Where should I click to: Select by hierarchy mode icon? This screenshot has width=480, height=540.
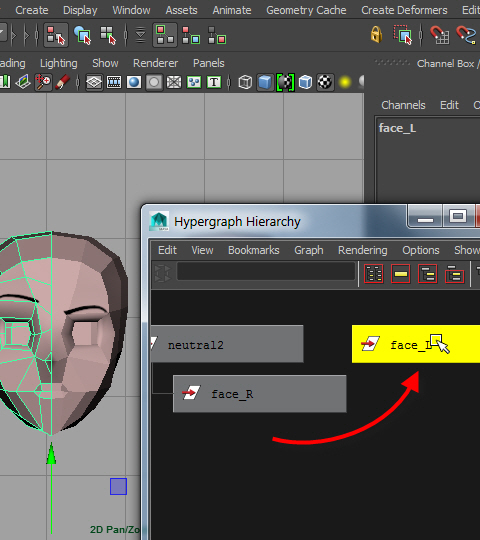[x=56, y=35]
